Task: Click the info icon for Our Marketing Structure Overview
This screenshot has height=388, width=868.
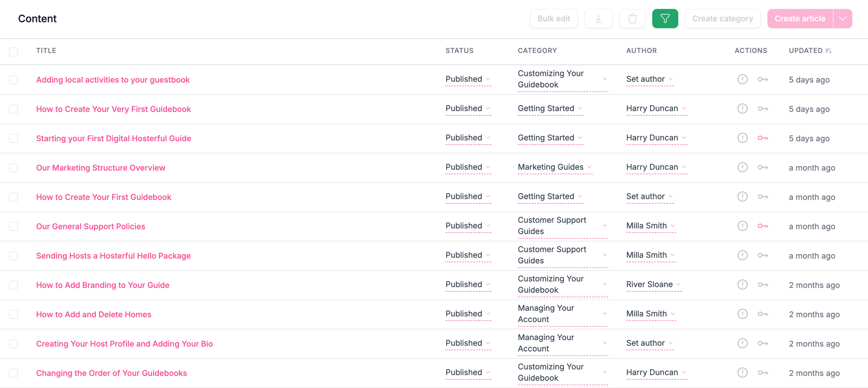Action: pos(743,167)
